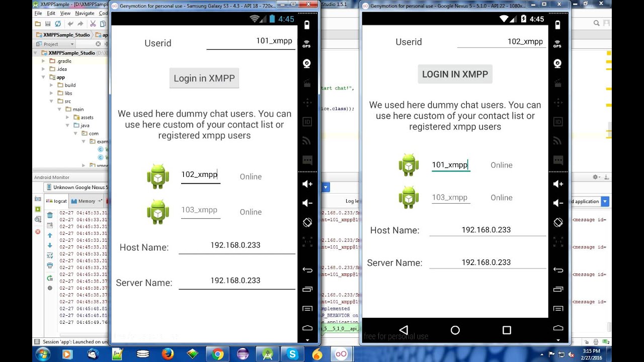Viewport: 644px width, 362px height.
Task: Tap Android overview square on Nexus 5 screen
Action: pos(507,330)
